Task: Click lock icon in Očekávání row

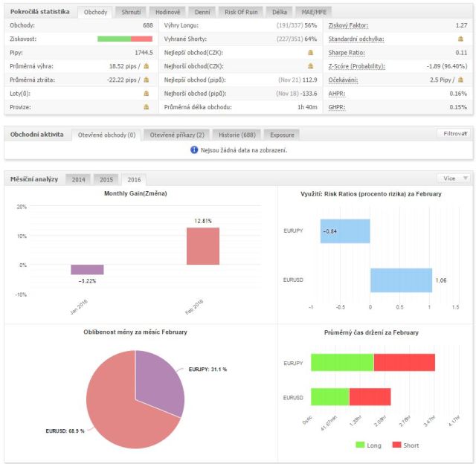Action: coord(460,80)
